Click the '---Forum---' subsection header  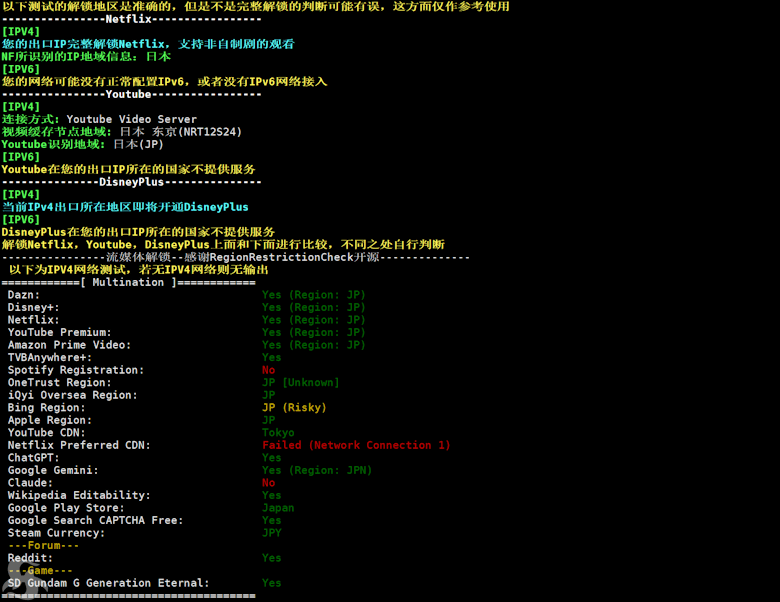(x=43, y=546)
